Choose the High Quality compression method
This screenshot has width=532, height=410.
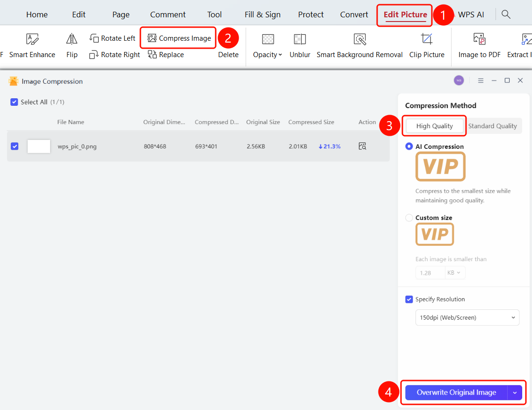coord(435,126)
